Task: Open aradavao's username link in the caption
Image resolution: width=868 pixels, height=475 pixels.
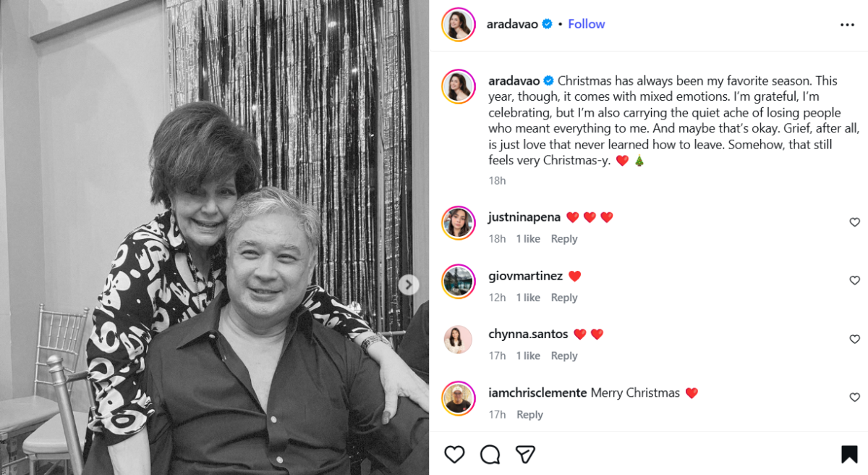Action: point(513,80)
